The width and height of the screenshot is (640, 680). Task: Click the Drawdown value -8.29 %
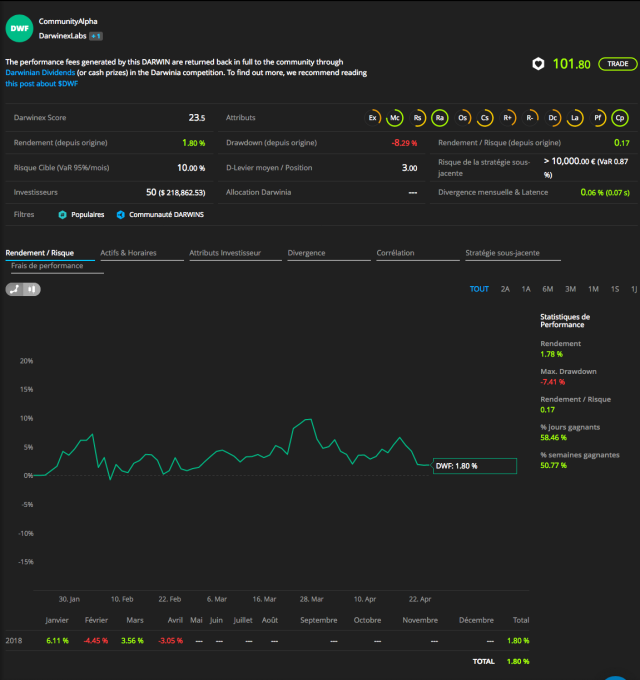[404, 143]
